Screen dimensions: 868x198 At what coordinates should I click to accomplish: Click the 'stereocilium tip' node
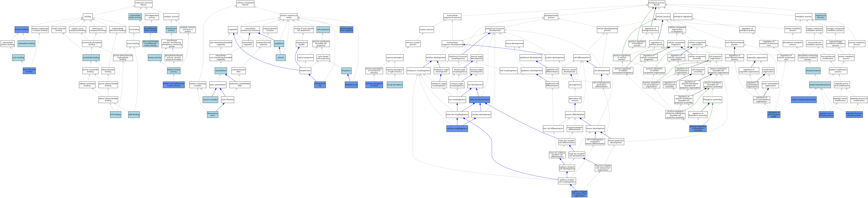(320, 85)
